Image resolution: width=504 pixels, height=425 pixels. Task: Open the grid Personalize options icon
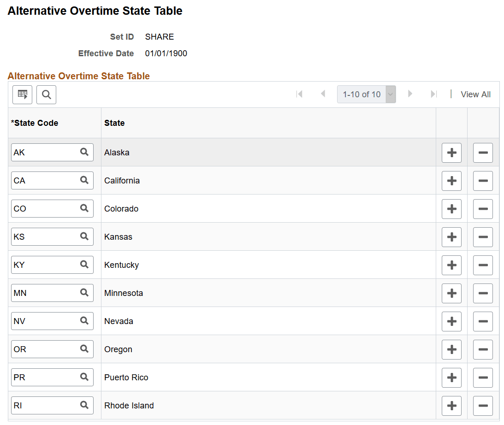[22, 94]
